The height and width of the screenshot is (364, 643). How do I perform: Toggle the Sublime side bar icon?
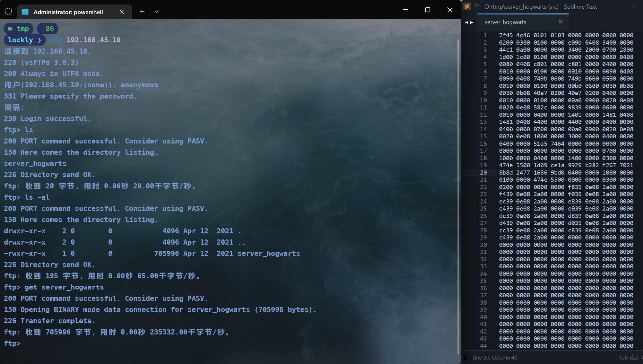[467, 358]
